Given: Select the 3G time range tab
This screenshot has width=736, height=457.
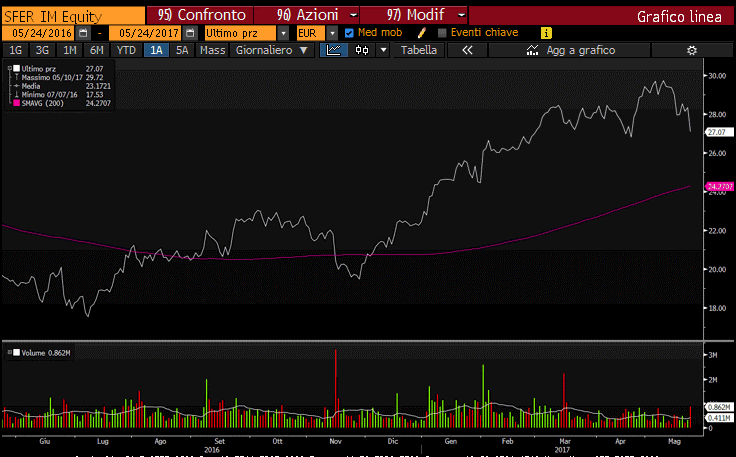Looking at the screenshot, I should [x=42, y=50].
